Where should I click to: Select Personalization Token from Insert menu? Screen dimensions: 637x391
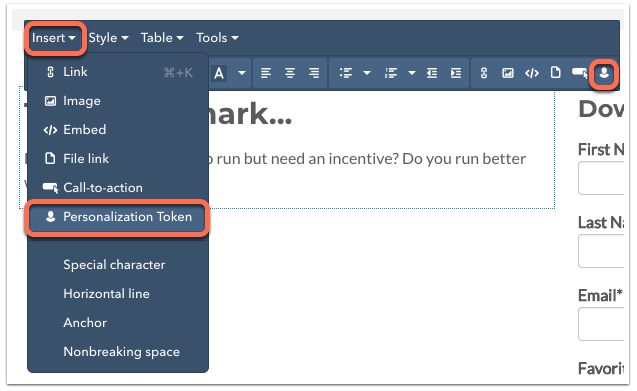click(x=117, y=217)
